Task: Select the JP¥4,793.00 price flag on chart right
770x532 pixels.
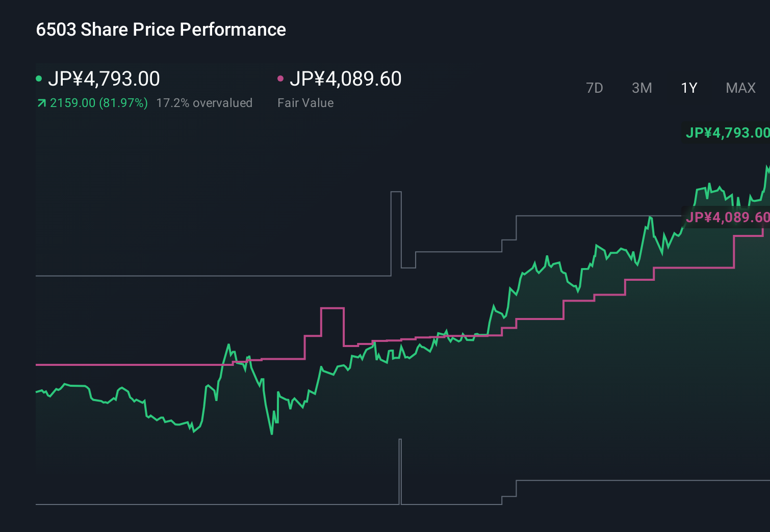Action: pyautogui.click(x=728, y=132)
